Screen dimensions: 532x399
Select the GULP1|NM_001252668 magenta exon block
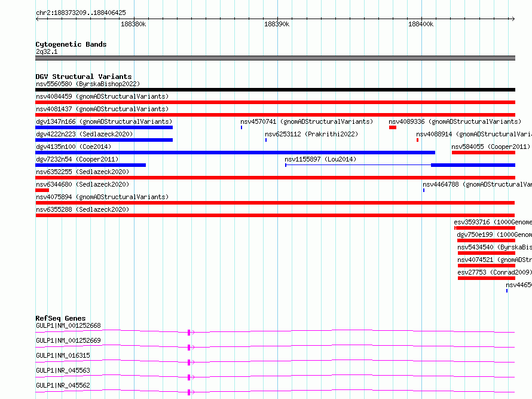189,333
